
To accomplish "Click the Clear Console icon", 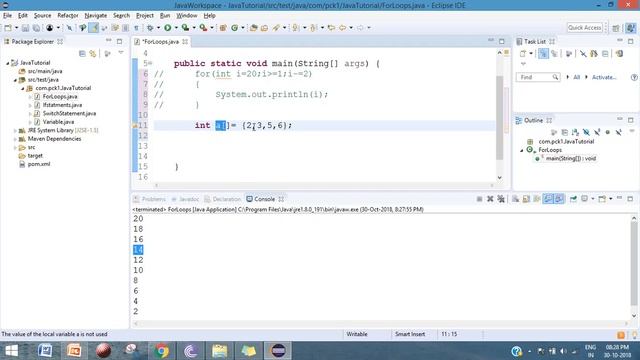I will click(516, 199).
